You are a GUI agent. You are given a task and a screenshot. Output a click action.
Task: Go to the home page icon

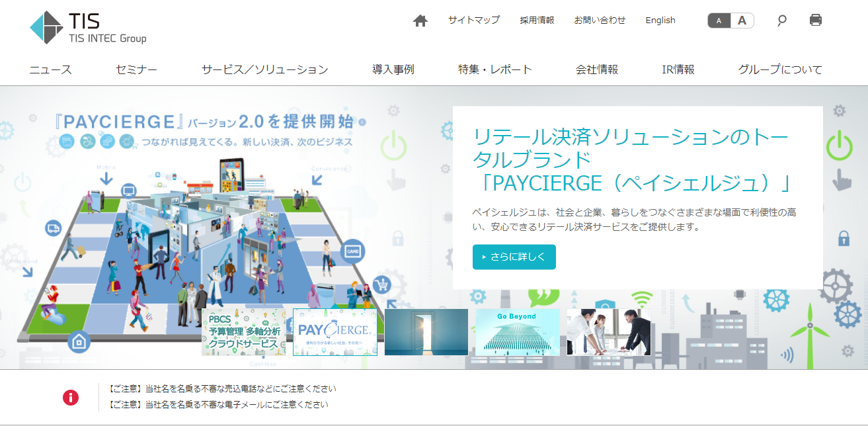point(420,21)
